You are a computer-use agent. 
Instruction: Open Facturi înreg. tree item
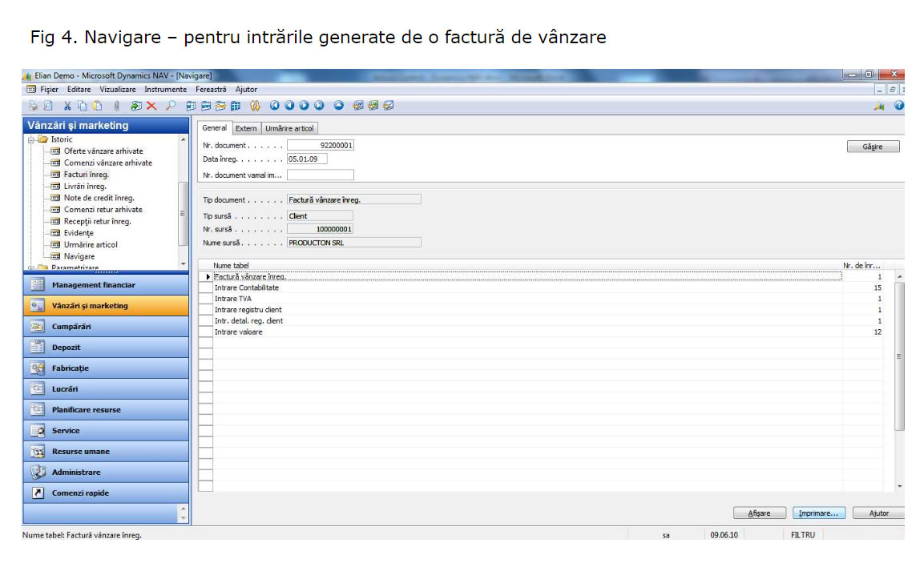(86, 175)
